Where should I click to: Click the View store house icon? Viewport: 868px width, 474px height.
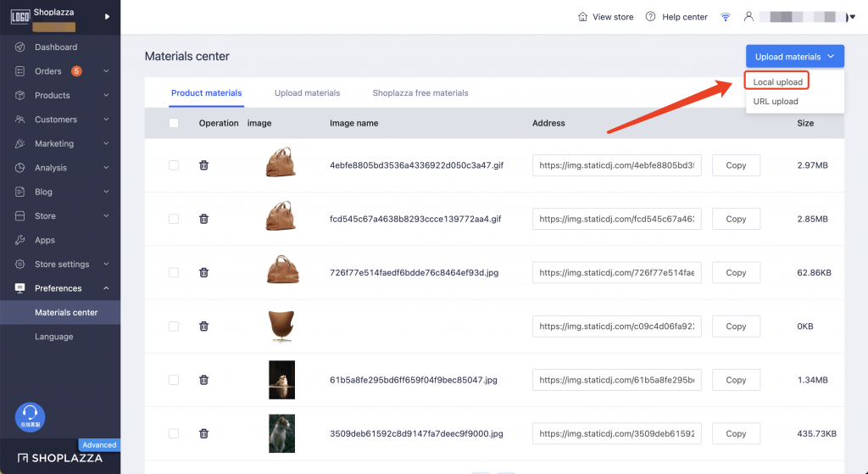[x=582, y=17]
